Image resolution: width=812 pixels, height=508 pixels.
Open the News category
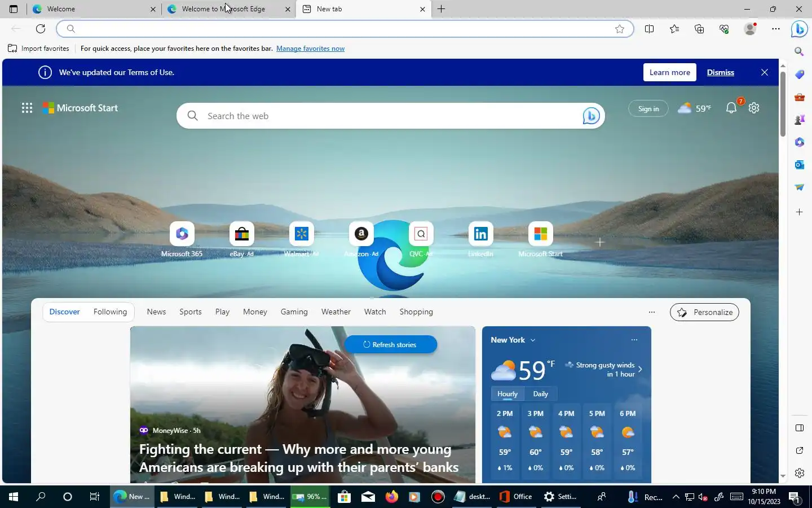click(156, 312)
